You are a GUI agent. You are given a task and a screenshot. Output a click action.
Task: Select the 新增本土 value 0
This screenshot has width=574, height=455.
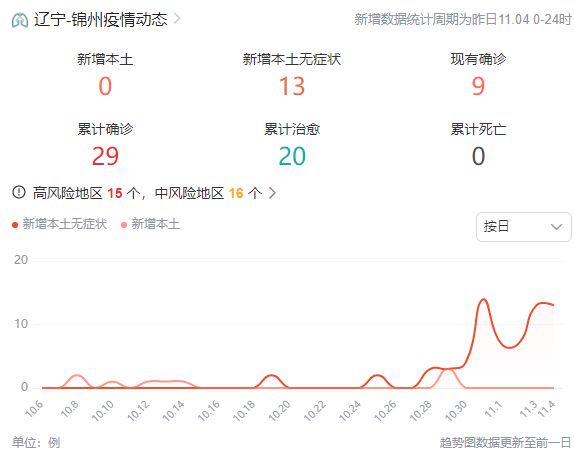coord(105,86)
